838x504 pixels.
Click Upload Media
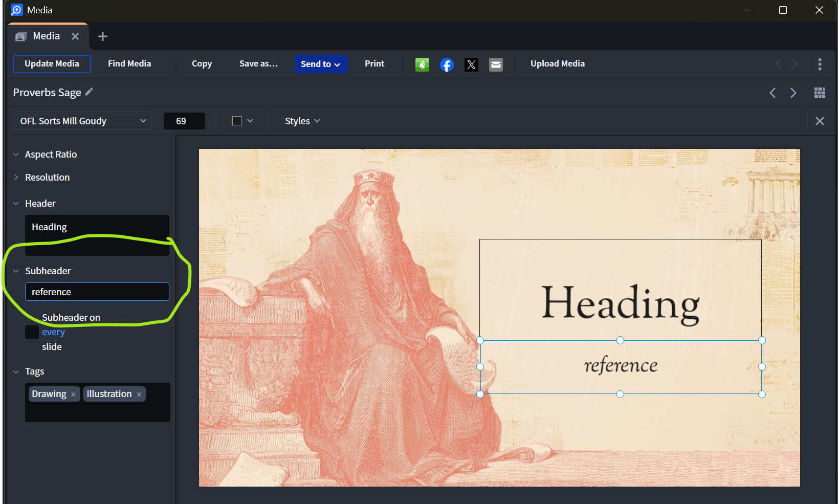(x=558, y=64)
